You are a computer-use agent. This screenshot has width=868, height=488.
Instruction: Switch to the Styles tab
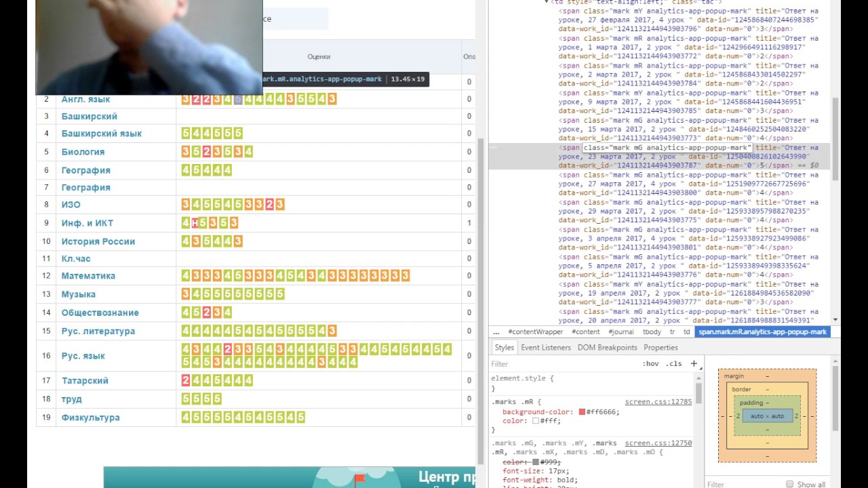504,347
